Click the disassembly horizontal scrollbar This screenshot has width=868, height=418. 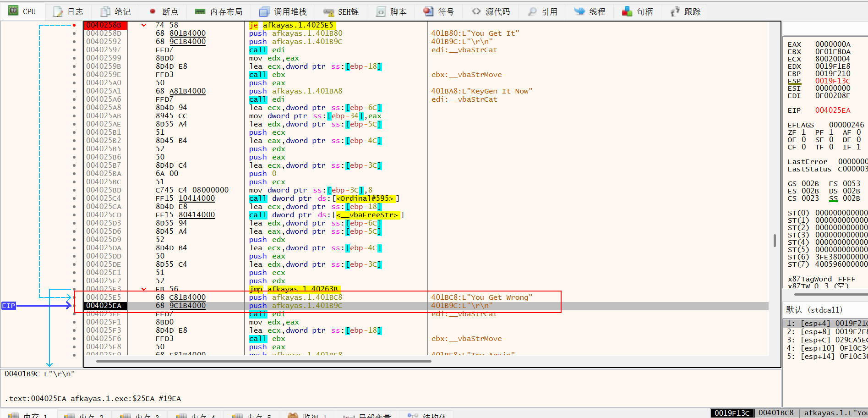264,361
